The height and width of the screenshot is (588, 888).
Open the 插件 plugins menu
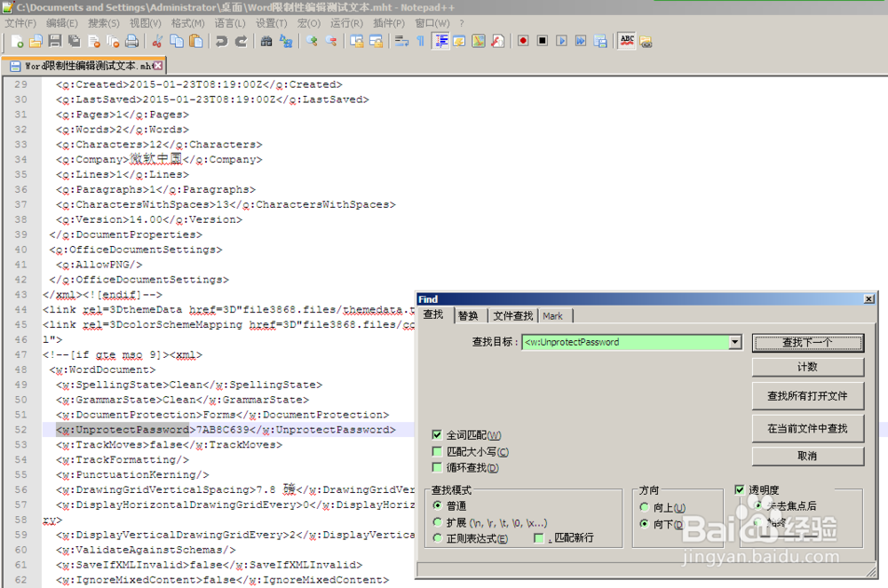[x=389, y=23]
